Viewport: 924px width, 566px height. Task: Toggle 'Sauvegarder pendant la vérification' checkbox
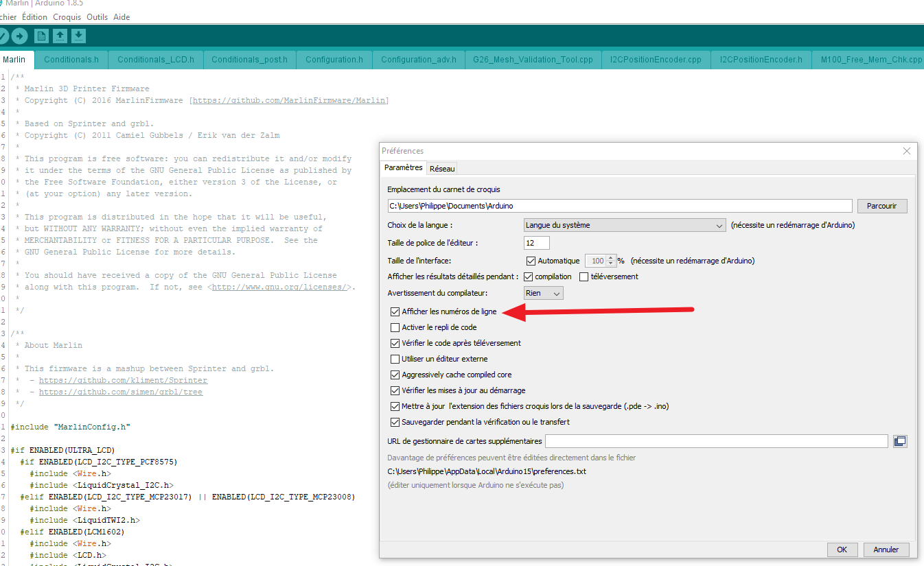(395, 422)
